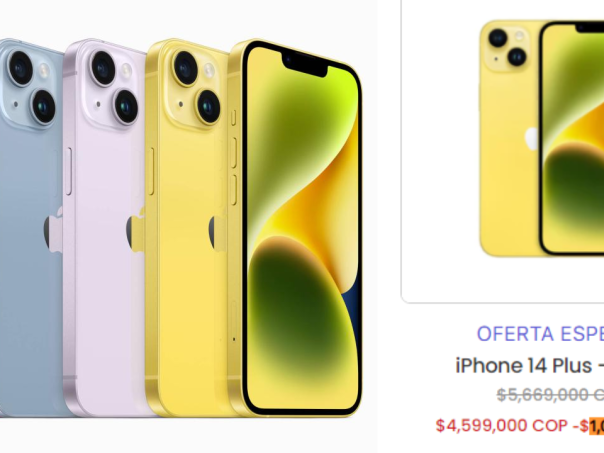Select the blue iPhone in banner image

coord(31,227)
